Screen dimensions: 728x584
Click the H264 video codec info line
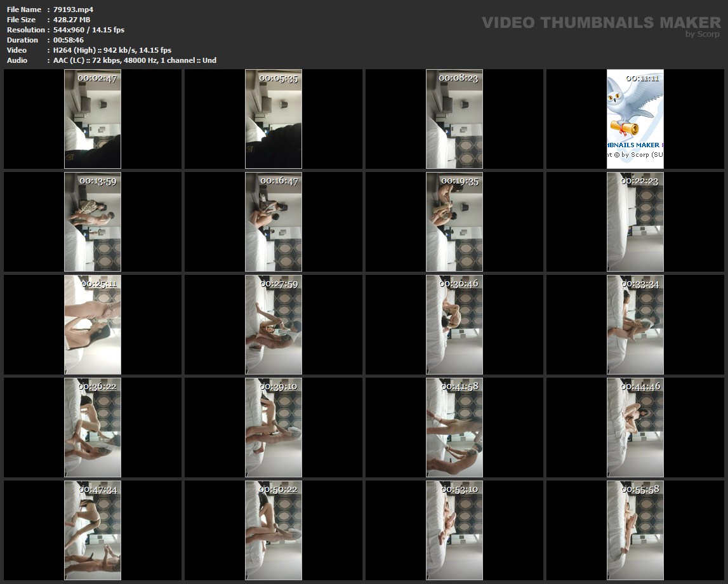pos(112,50)
